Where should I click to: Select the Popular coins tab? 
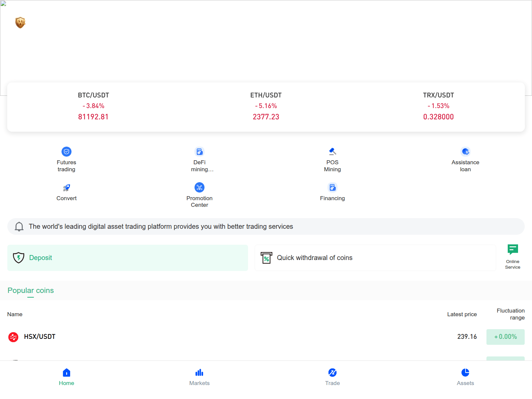point(31,291)
